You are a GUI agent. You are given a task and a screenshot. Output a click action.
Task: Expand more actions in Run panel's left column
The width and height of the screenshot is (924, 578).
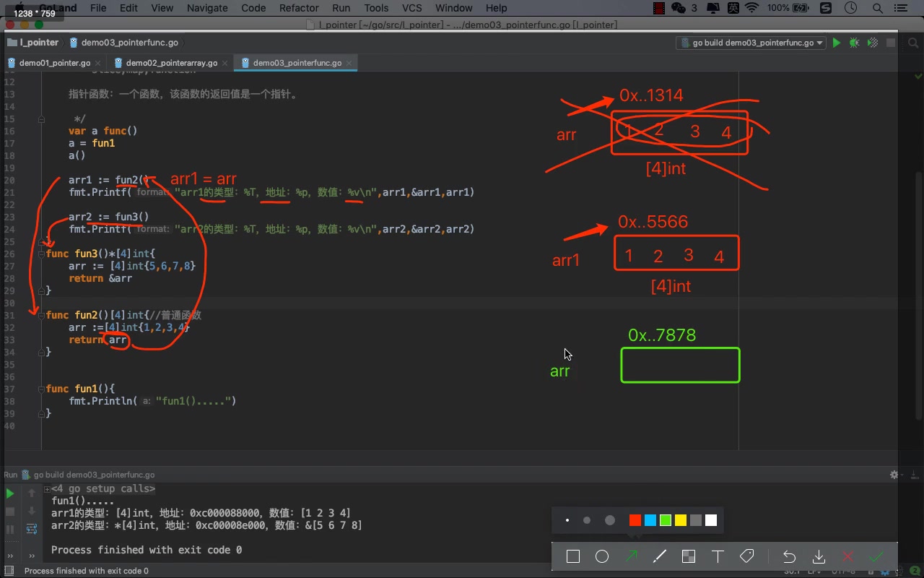coord(10,556)
